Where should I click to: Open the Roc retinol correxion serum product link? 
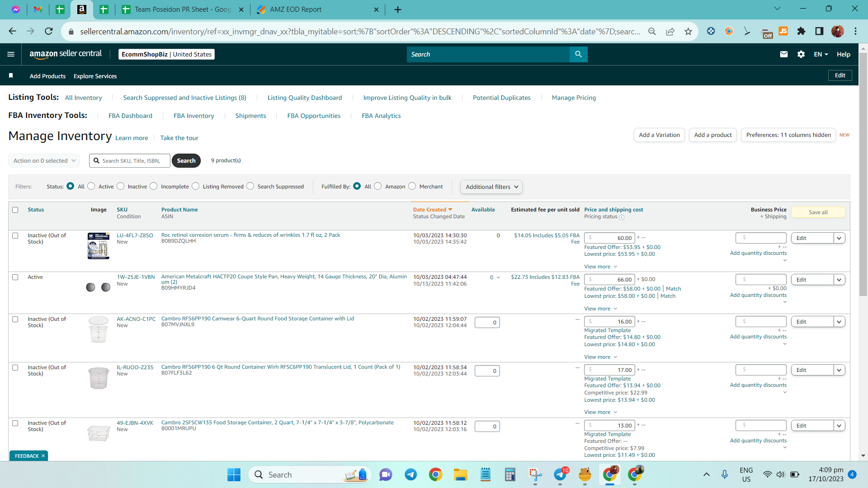(250, 235)
